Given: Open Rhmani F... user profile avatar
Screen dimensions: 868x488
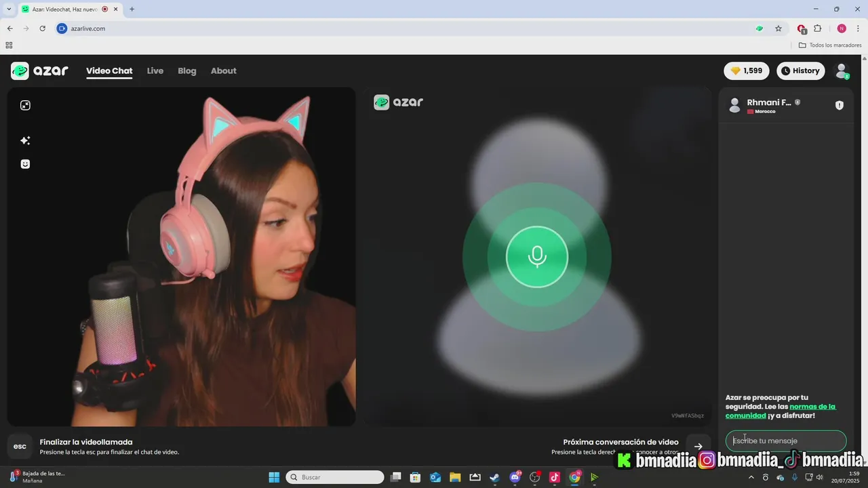Looking at the screenshot, I should click(x=734, y=105).
